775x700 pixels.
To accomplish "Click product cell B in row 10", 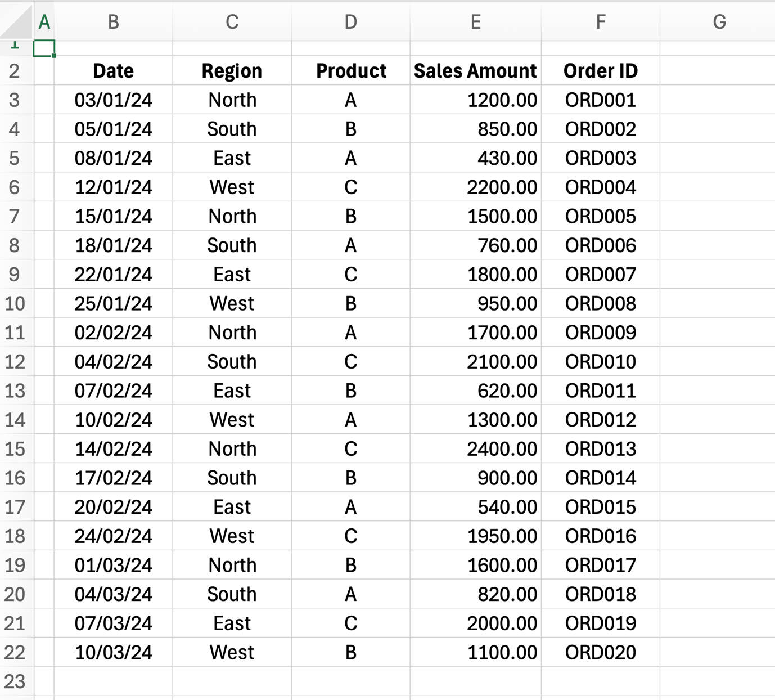I will [350, 303].
